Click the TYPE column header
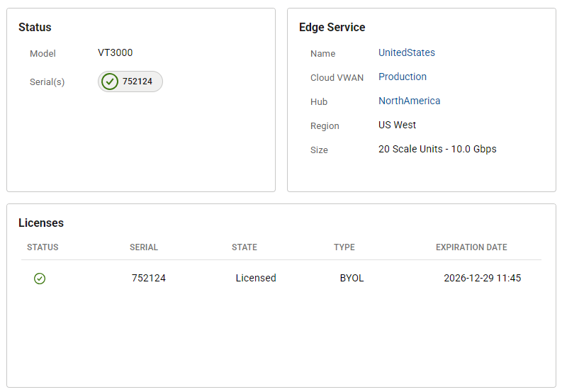562x392 pixels. 344,247
